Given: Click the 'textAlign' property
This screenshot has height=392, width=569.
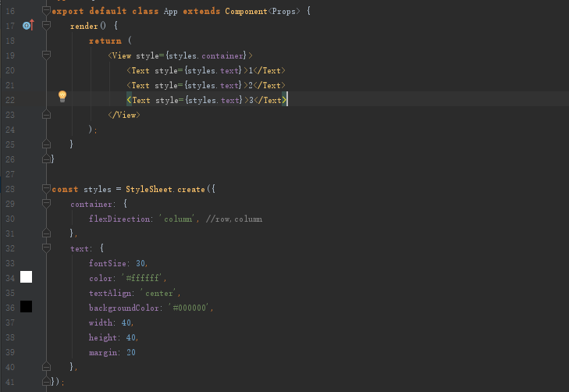Looking at the screenshot, I should pyautogui.click(x=110, y=293).
